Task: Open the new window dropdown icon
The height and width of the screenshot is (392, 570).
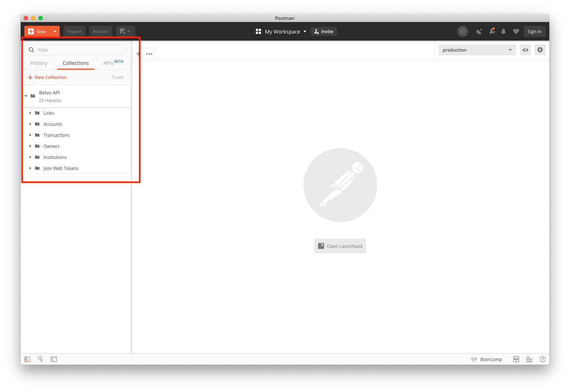Action: point(125,31)
